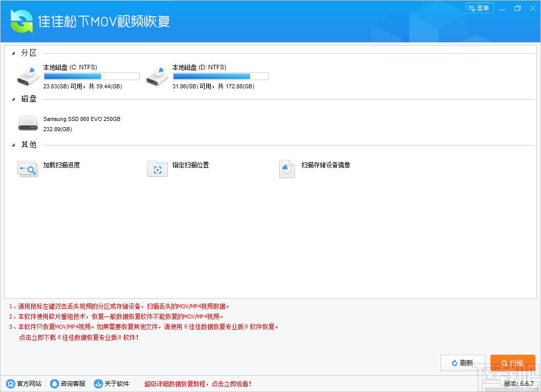Screen dimensions: 541x392
Task: Click the C: drive usage bar
Action: tap(91, 76)
